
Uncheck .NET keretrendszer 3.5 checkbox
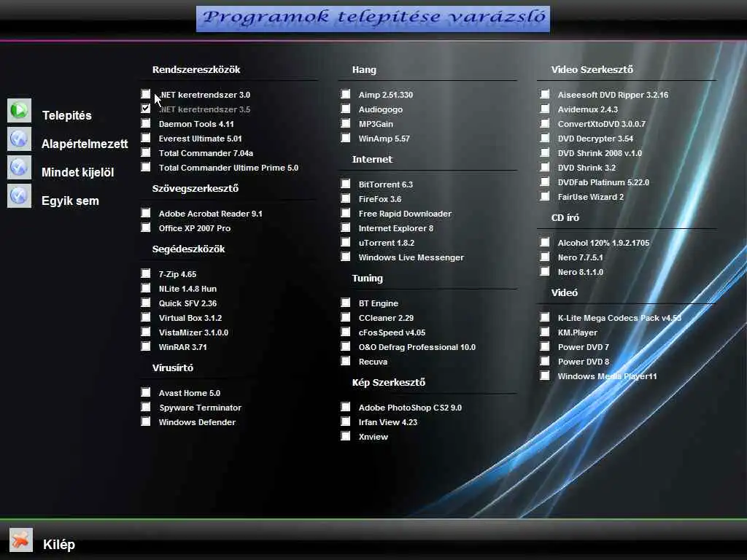tap(146, 109)
